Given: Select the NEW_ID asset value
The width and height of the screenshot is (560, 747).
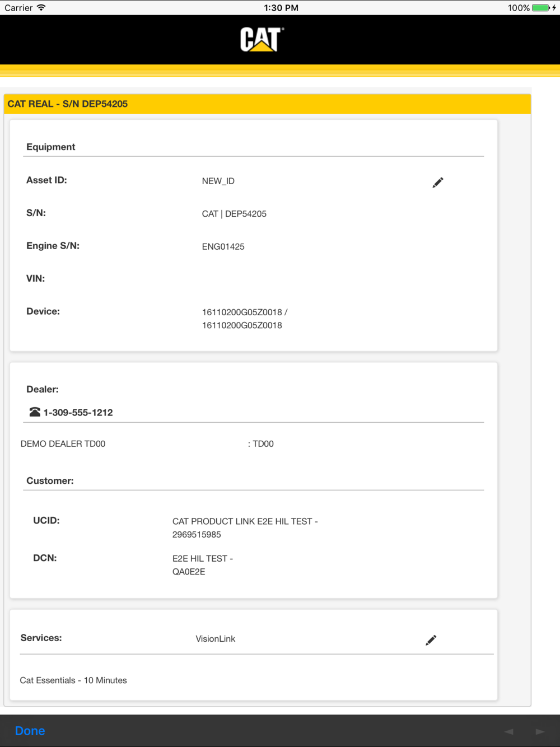Looking at the screenshot, I should tap(218, 181).
